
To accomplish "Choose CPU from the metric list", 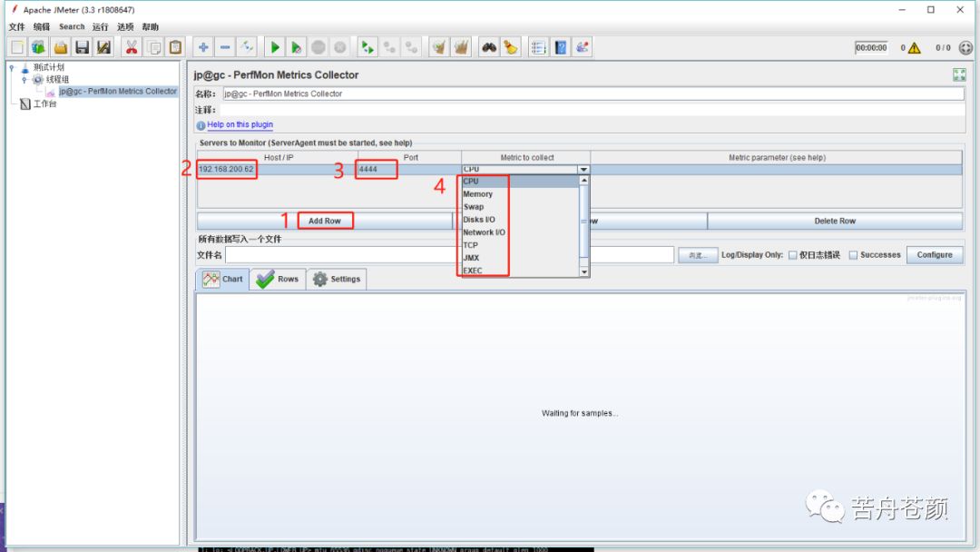I will pos(521,182).
